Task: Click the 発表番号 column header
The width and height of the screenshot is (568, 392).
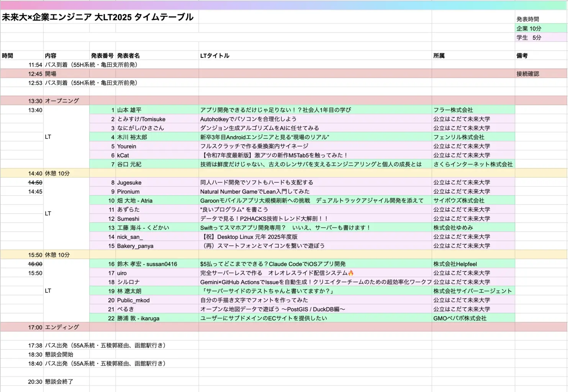Action: point(102,56)
